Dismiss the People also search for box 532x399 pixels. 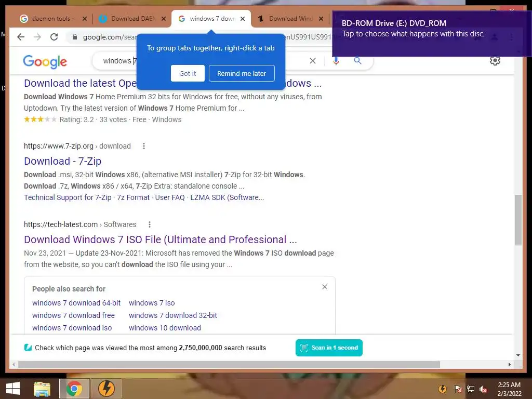325,287
